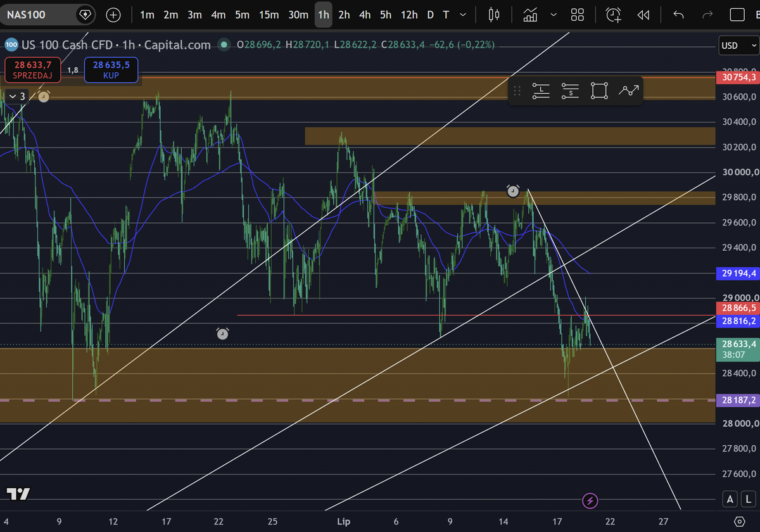
Task: Click the alarm clock icon beside legend toggle
Action: coord(44,96)
